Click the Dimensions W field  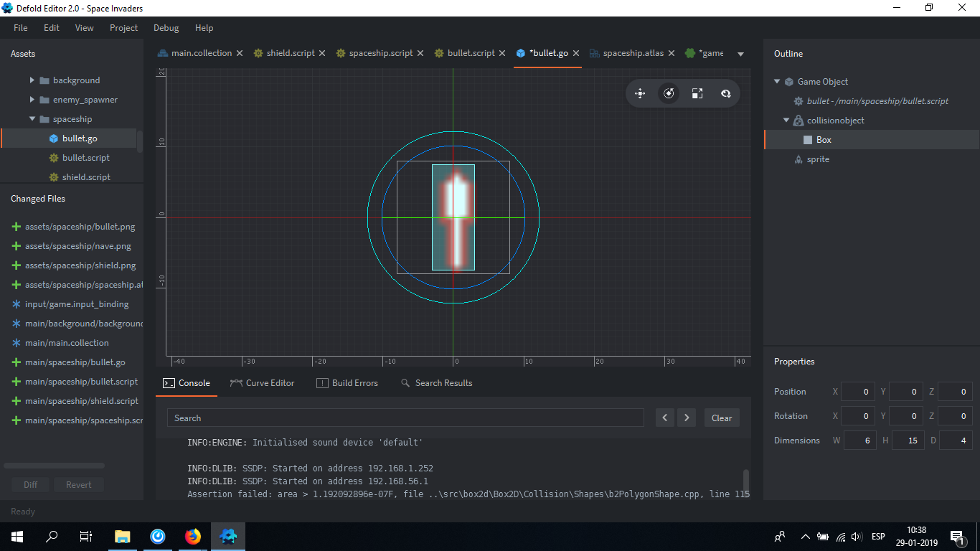(x=860, y=441)
